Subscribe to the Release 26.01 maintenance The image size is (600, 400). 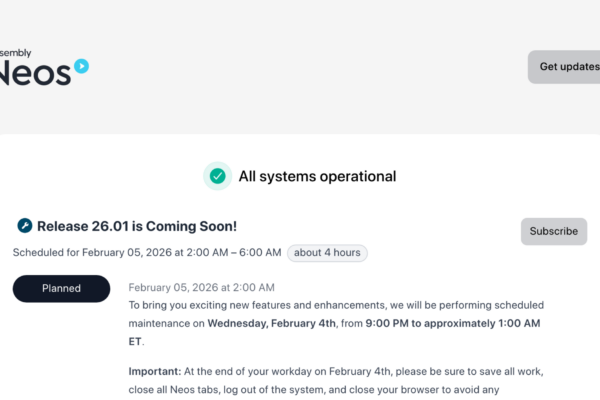pyautogui.click(x=553, y=231)
